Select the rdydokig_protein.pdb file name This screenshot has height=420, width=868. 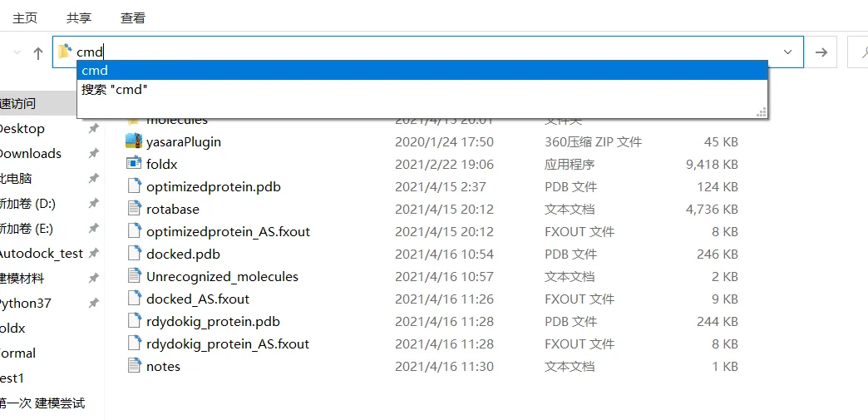(x=213, y=321)
